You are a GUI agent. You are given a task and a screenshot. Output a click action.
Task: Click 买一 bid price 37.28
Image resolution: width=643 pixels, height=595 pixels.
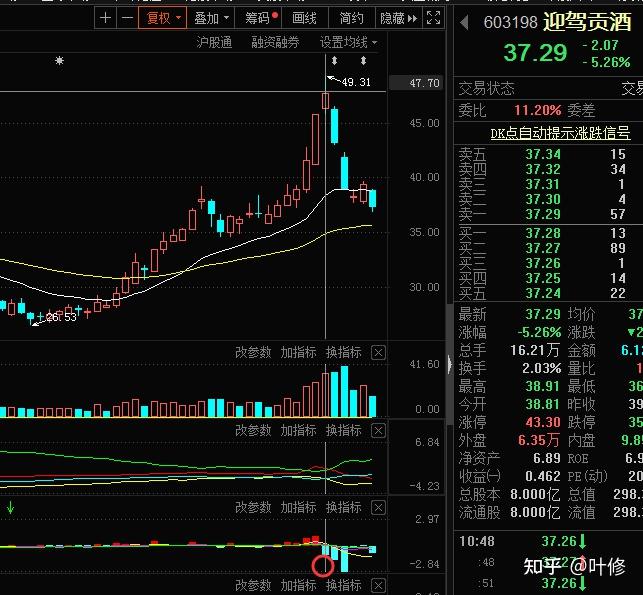[543, 233]
